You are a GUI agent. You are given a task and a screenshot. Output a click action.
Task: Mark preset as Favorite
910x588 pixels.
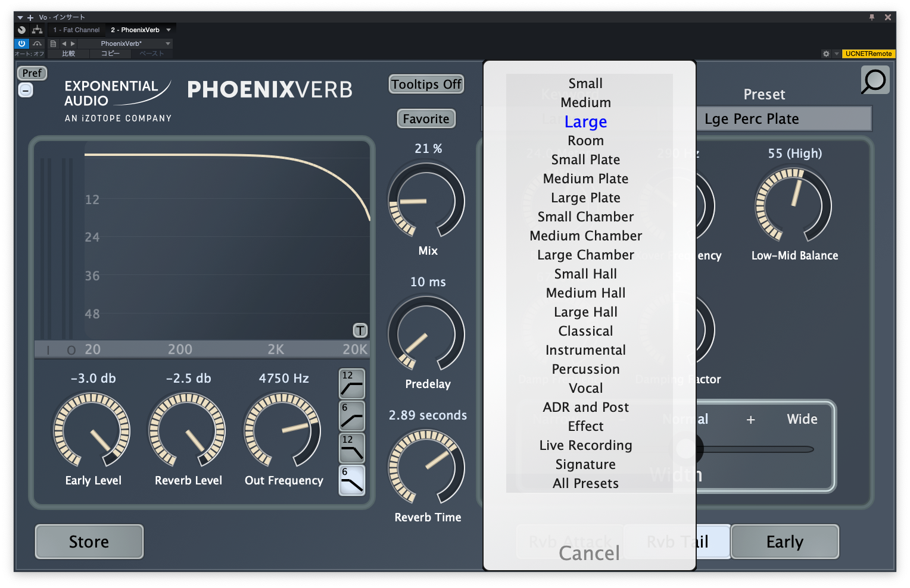tap(426, 119)
